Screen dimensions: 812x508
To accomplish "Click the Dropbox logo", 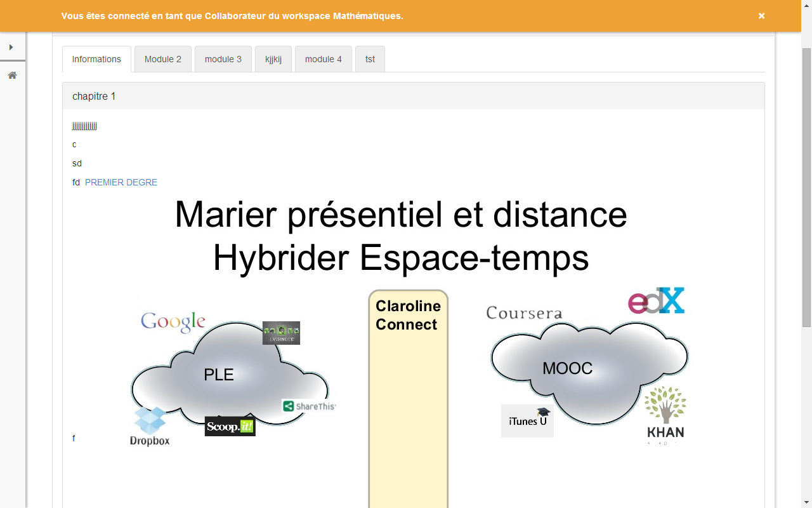I will pos(150,426).
